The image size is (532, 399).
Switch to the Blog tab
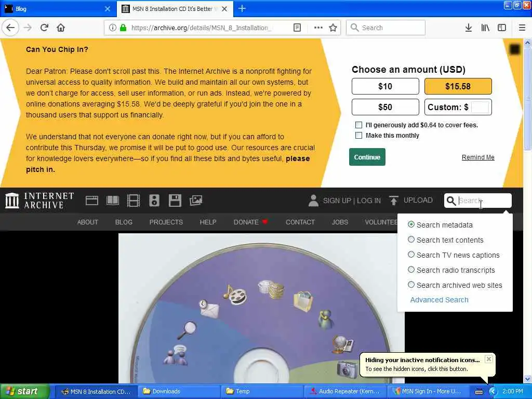(58, 9)
